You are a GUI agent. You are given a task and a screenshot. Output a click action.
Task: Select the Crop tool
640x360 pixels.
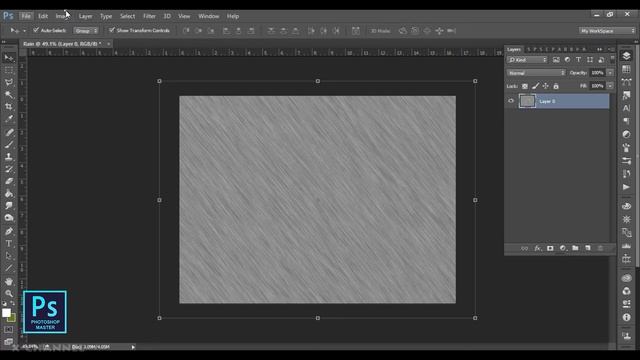[9, 107]
